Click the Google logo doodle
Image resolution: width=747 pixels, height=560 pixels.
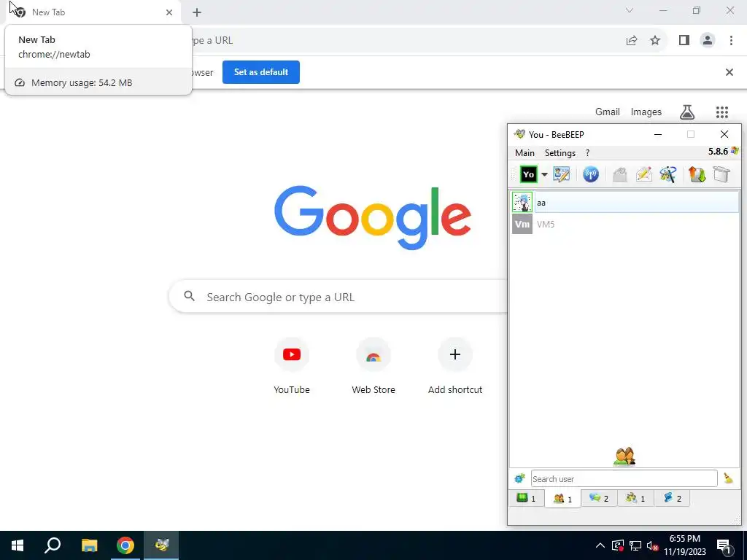pos(373,217)
